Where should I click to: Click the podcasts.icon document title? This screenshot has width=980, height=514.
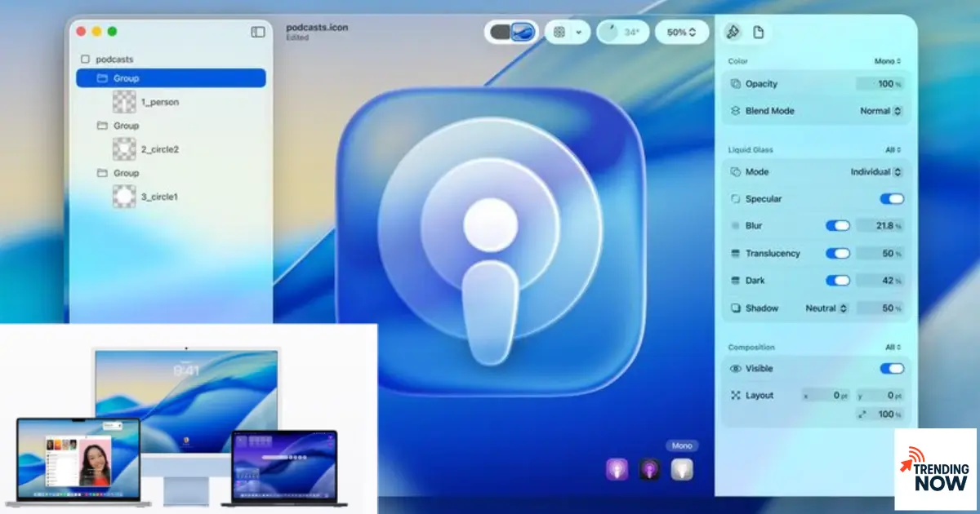tap(317, 27)
